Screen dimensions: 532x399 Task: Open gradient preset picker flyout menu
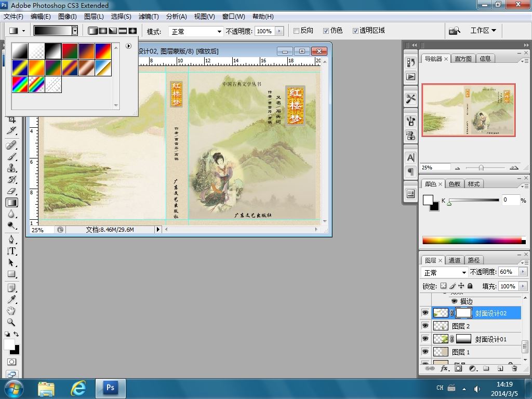coord(129,46)
